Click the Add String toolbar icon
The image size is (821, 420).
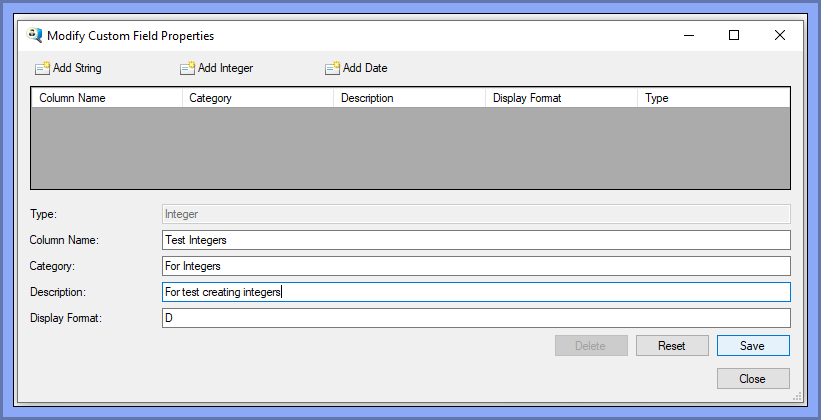42,68
